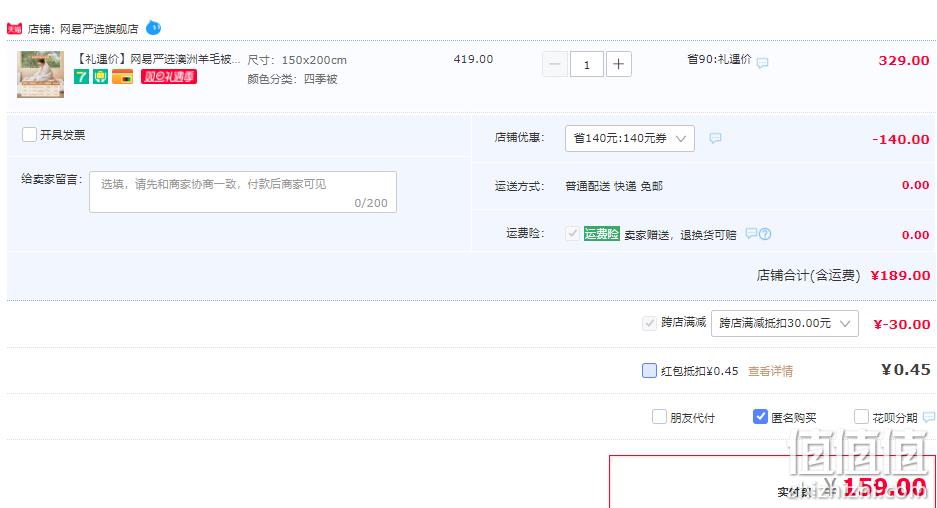Open the blue Wangwang chat icon beside store name

(154, 27)
